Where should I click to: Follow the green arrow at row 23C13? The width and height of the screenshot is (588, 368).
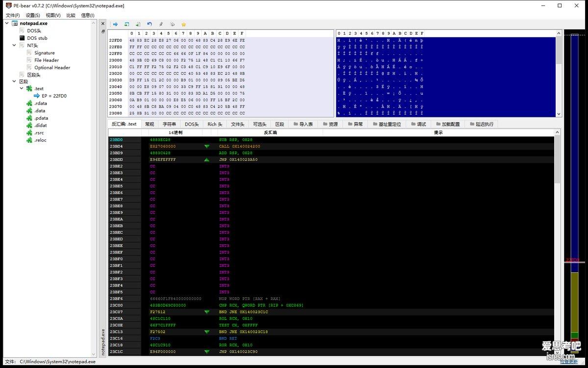[x=207, y=332]
